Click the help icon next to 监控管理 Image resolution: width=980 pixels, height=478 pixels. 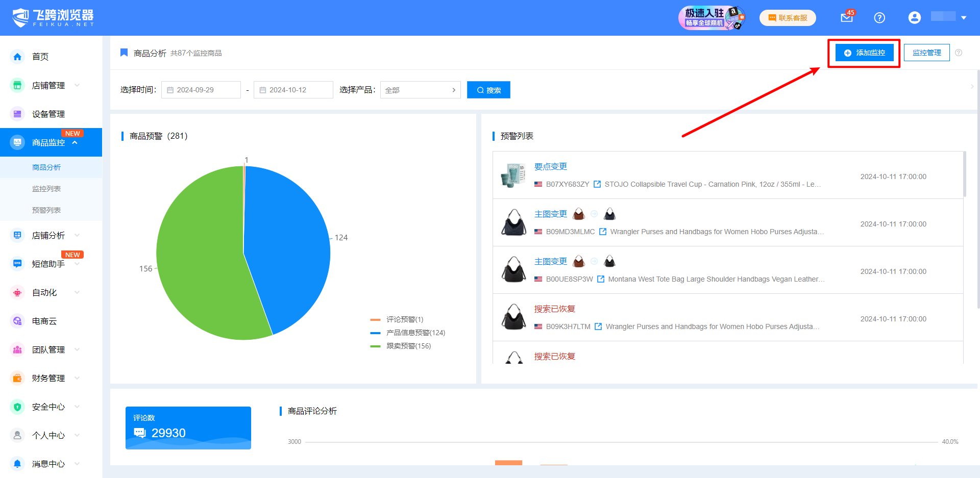tap(959, 53)
